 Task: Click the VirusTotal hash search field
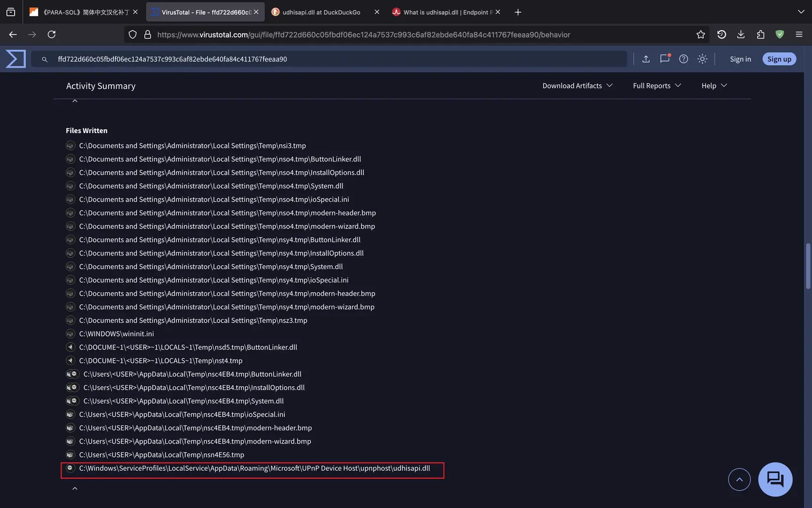click(x=329, y=59)
